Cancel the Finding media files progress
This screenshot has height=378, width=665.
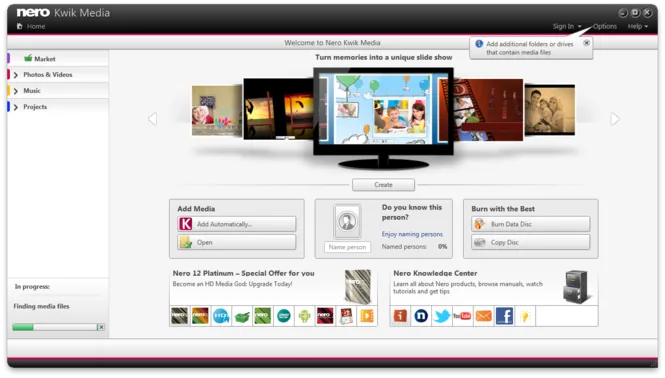(101, 327)
